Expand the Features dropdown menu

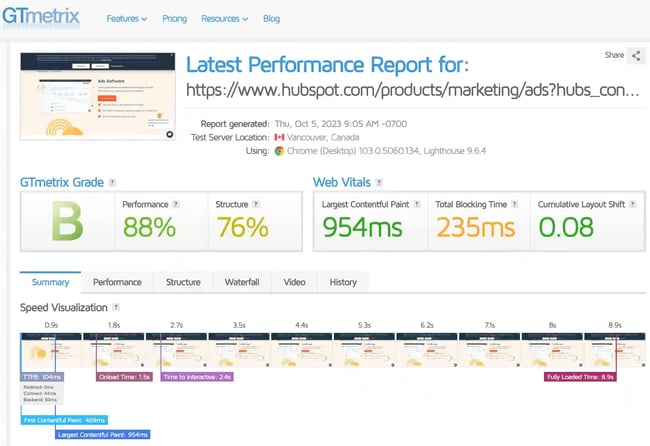coord(126,18)
